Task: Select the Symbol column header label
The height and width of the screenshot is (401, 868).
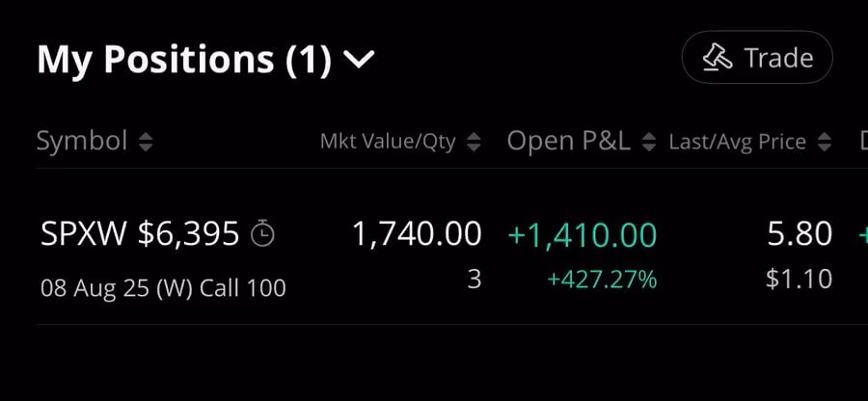Action: [x=82, y=142]
